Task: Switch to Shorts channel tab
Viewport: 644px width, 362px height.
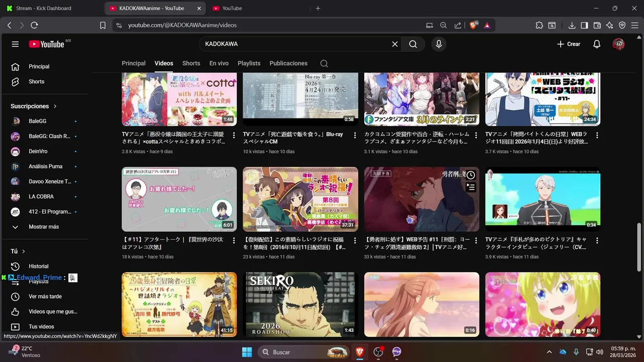Action: tap(191, 63)
